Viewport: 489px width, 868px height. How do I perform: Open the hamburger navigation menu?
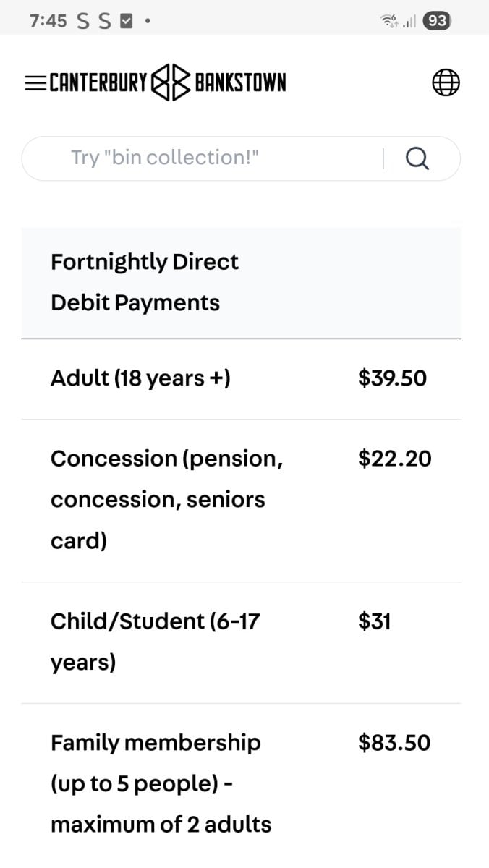(35, 83)
